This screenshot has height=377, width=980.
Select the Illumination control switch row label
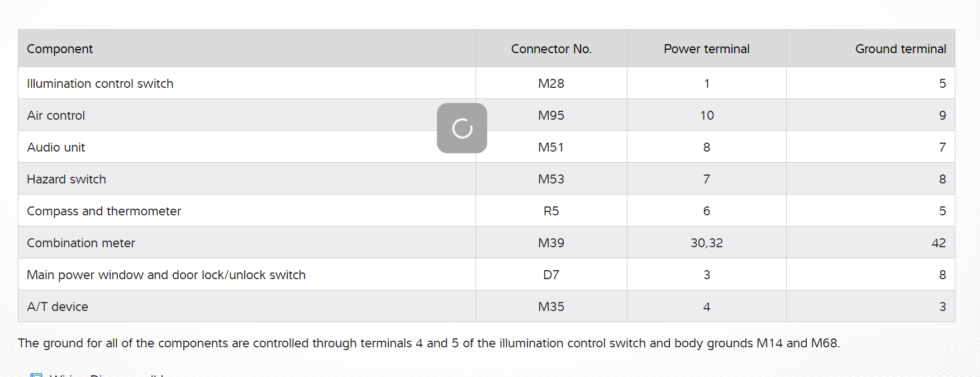(x=100, y=83)
